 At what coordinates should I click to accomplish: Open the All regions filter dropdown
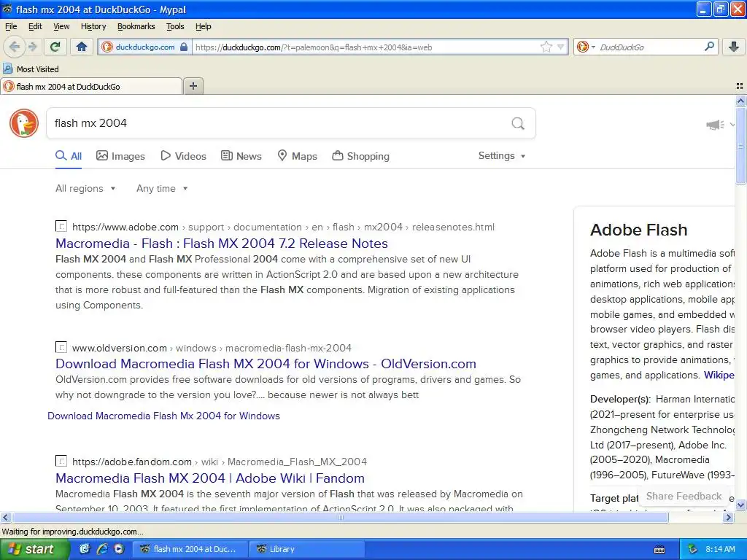point(85,189)
